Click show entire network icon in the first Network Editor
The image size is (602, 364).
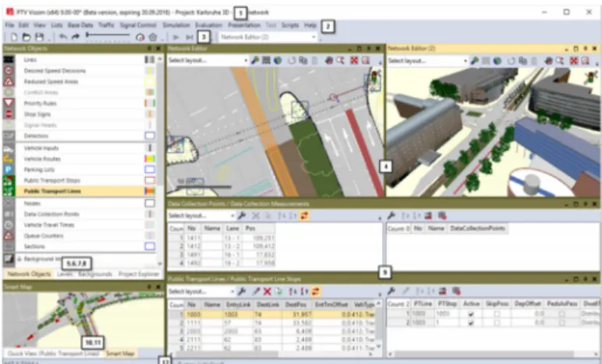click(354, 60)
